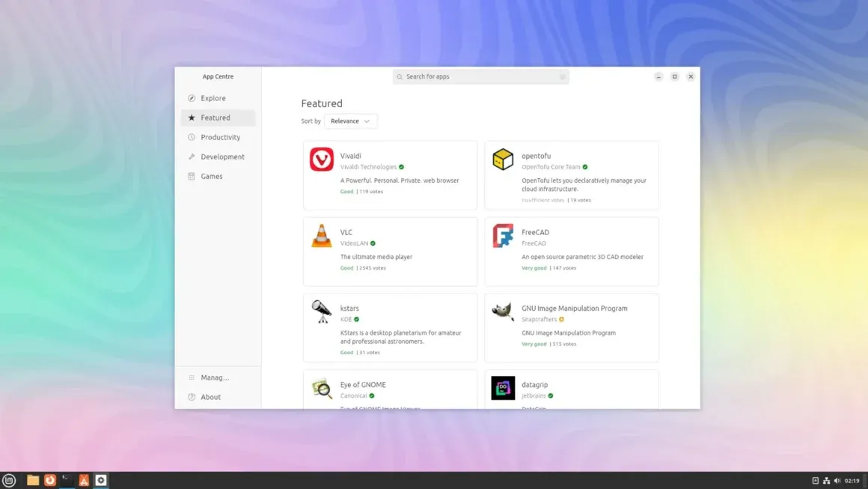
Task: Minimize the App Centre window
Action: [658, 76]
